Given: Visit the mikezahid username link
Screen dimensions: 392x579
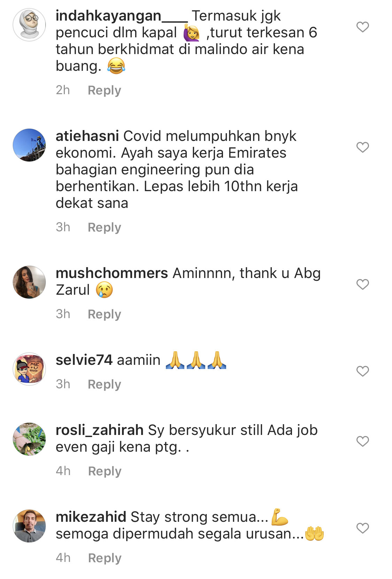Looking at the screenshot, I should (91, 517).
